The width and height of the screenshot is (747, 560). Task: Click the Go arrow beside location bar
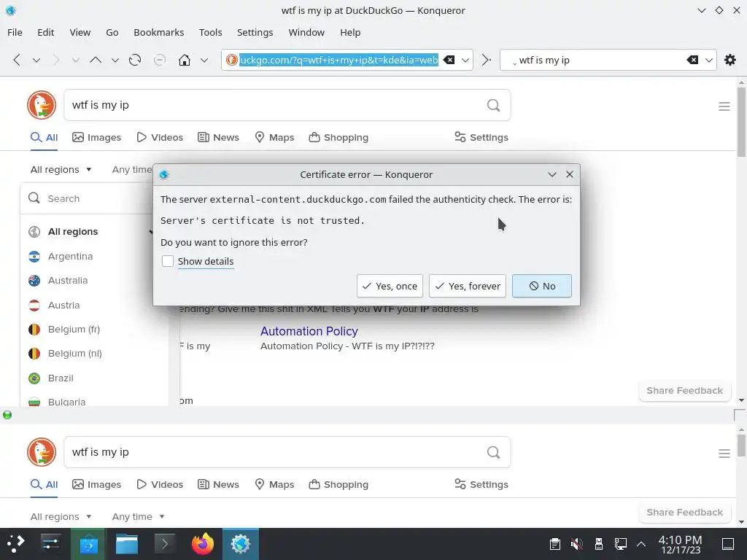(486, 60)
